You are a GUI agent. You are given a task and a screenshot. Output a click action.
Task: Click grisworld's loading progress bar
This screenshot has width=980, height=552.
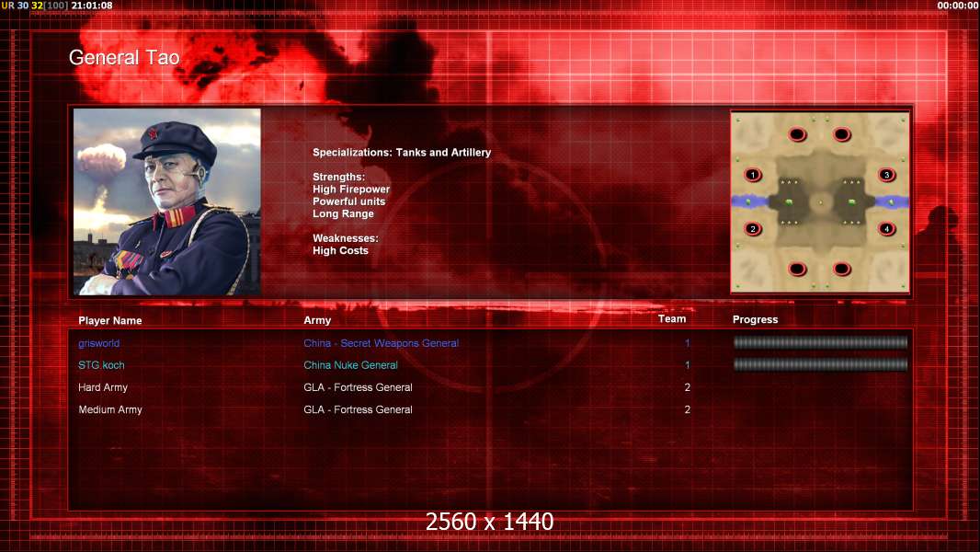click(820, 342)
